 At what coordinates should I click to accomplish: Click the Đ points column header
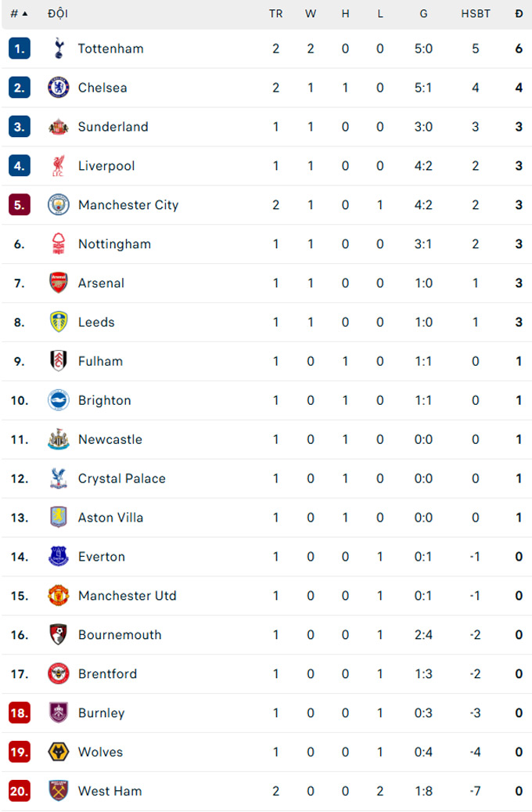point(519,14)
